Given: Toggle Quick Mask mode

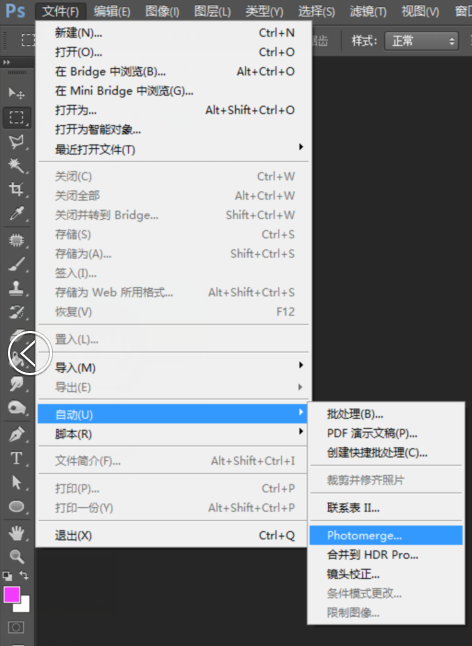Looking at the screenshot, I should point(16,627).
